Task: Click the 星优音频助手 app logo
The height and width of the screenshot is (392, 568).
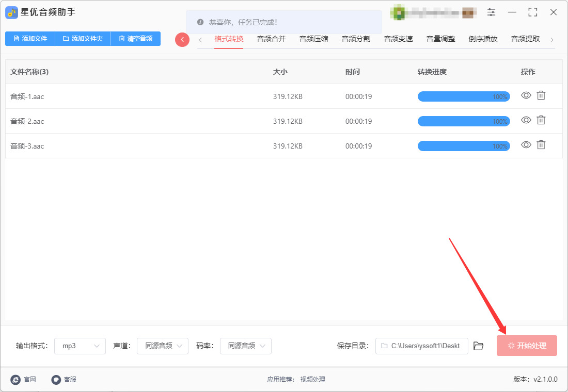Action: (11, 13)
